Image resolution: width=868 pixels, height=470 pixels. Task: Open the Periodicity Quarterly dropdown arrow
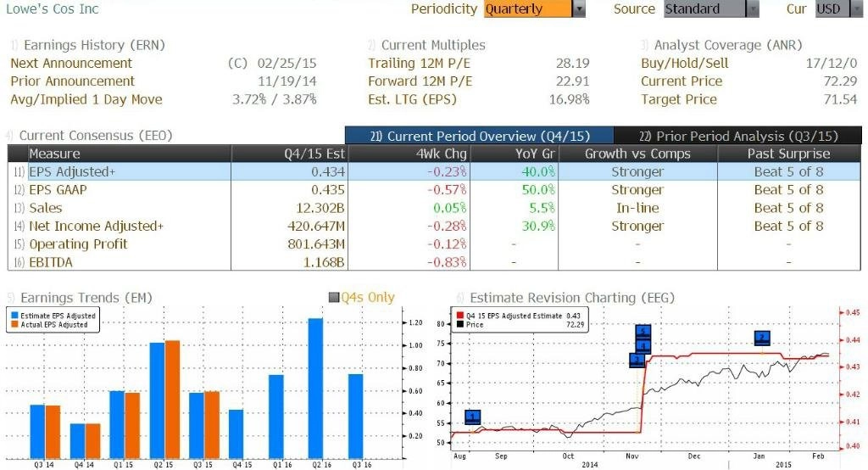[x=579, y=8]
